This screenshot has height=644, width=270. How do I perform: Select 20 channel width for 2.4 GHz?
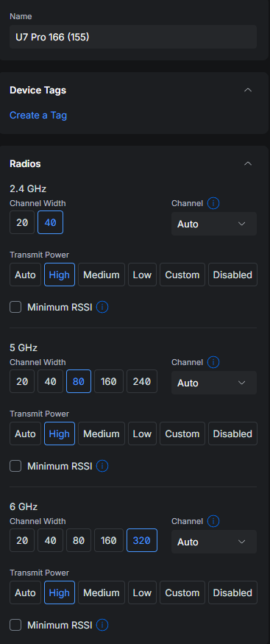click(22, 222)
